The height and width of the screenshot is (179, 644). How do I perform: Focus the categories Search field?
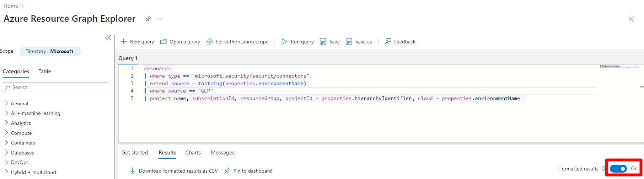point(56,87)
